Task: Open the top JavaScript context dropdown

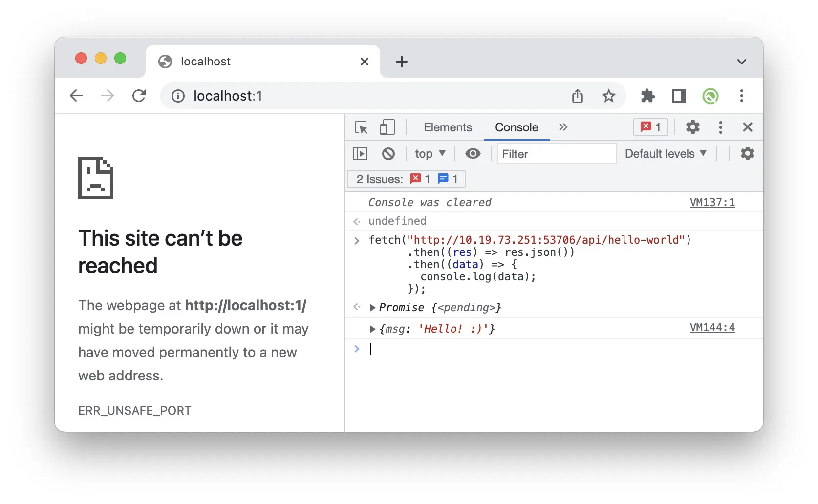Action: pyautogui.click(x=430, y=154)
